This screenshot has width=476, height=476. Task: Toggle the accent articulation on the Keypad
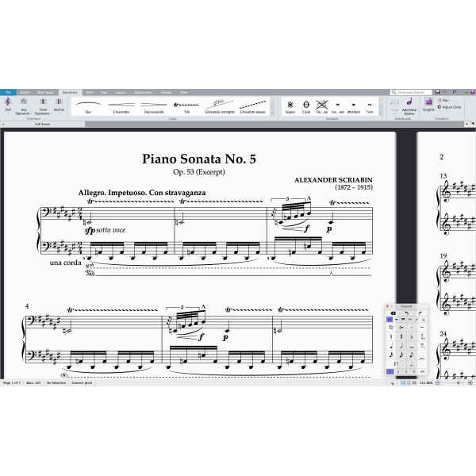pos(401,327)
